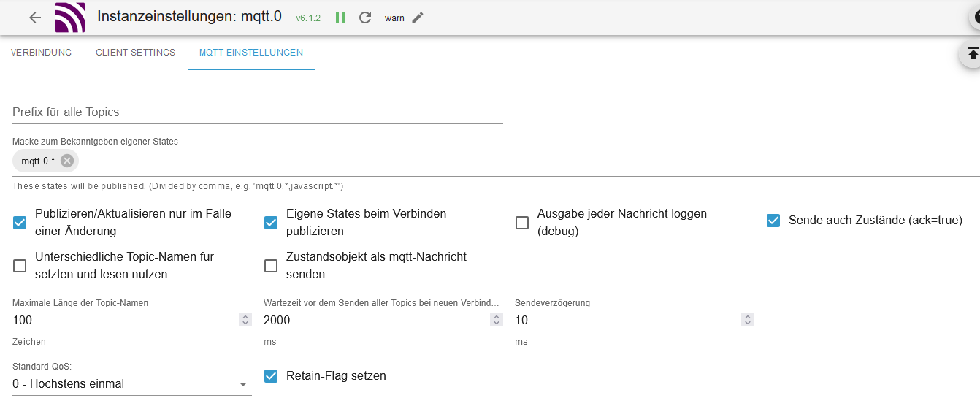
Task: Select the MQTT Einstellungen tab
Action: tap(251, 53)
